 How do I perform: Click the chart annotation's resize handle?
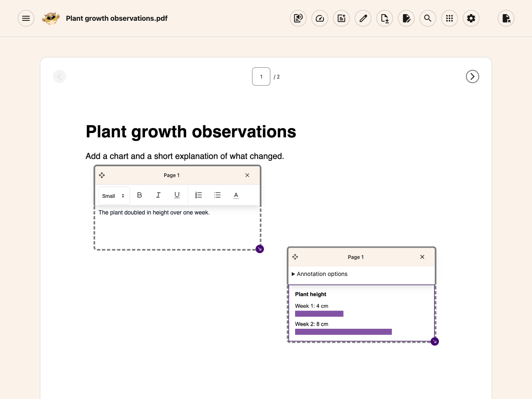(x=435, y=342)
